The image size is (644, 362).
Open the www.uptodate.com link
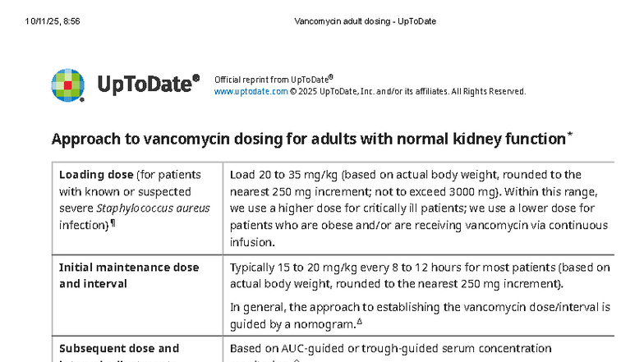(x=251, y=92)
